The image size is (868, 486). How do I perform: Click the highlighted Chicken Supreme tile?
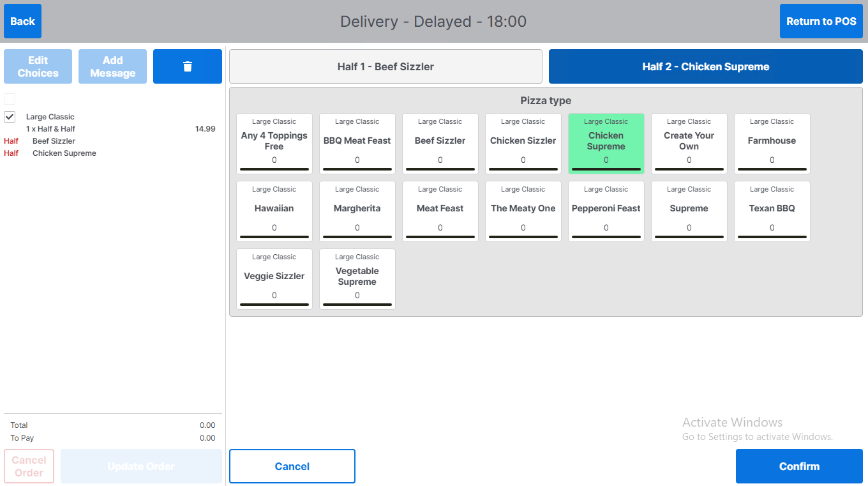tap(606, 144)
